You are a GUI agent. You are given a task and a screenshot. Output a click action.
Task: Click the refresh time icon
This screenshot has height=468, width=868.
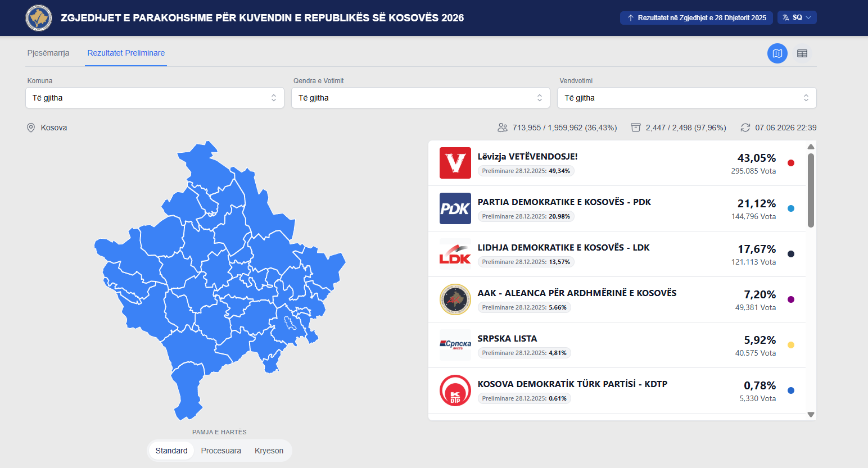tap(745, 128)
